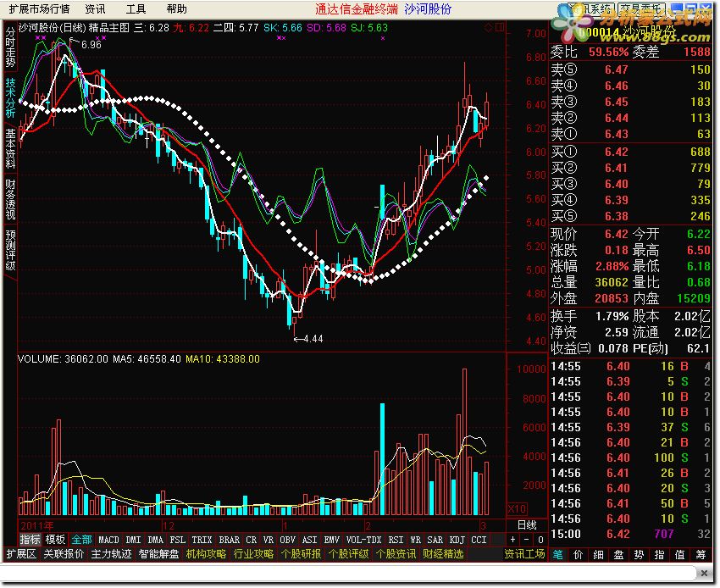Image resolution: width=720 pixels, height=588 pixels.
Task: Apply the WR indicator
Action: [416, 540]
